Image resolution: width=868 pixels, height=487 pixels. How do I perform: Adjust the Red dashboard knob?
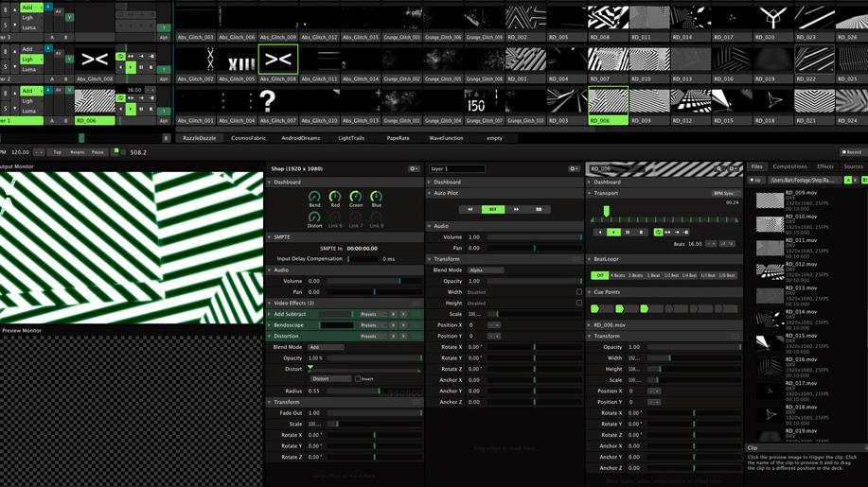coord(335,197)
